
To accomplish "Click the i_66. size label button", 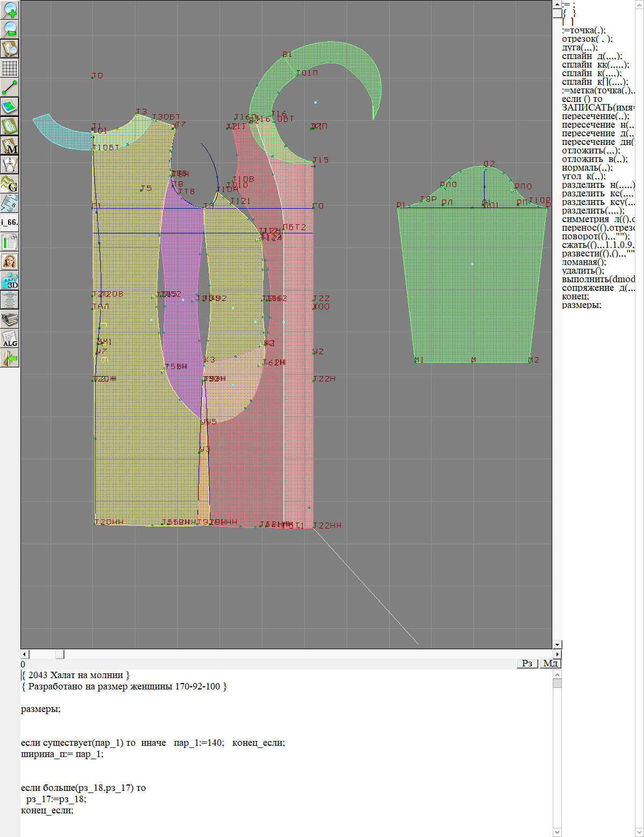I will (10, 222).
